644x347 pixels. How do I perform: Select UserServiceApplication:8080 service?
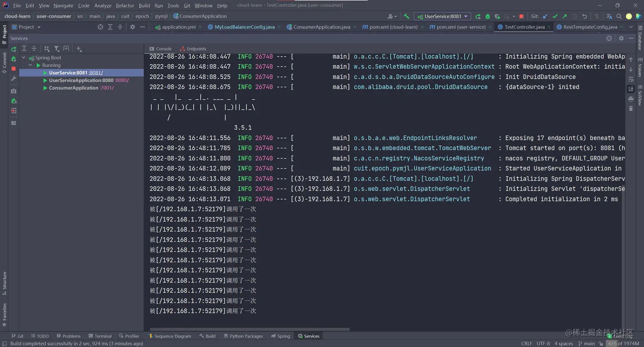(x=81, y=80)
